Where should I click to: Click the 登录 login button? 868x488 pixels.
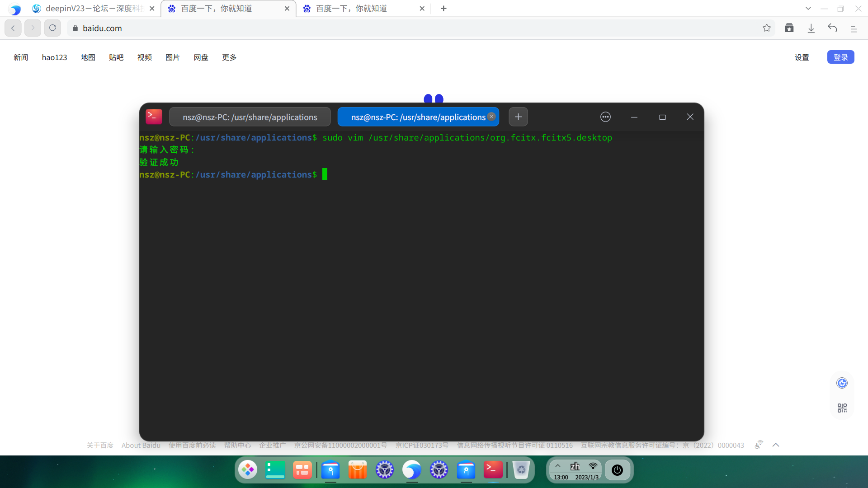point(840,57)
